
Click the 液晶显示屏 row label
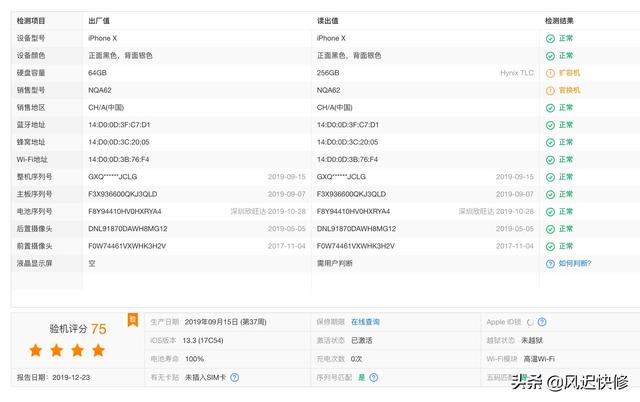35,264
